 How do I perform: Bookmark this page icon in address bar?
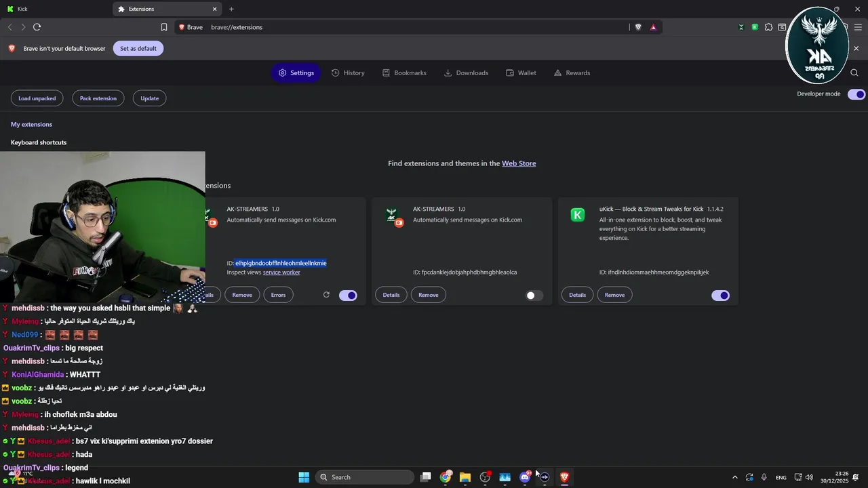click(164, 27)
